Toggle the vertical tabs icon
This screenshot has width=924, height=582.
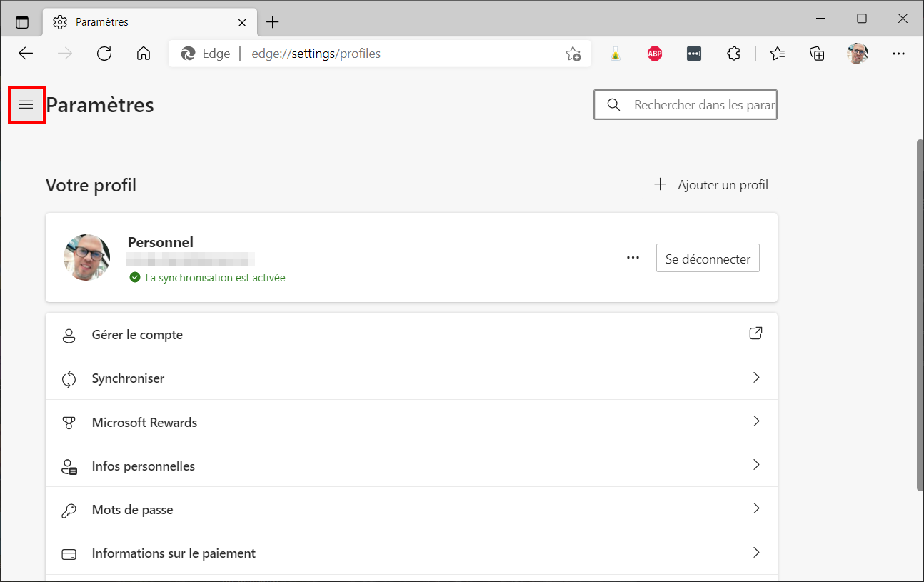pyautogui.click(x=22, y=22)
